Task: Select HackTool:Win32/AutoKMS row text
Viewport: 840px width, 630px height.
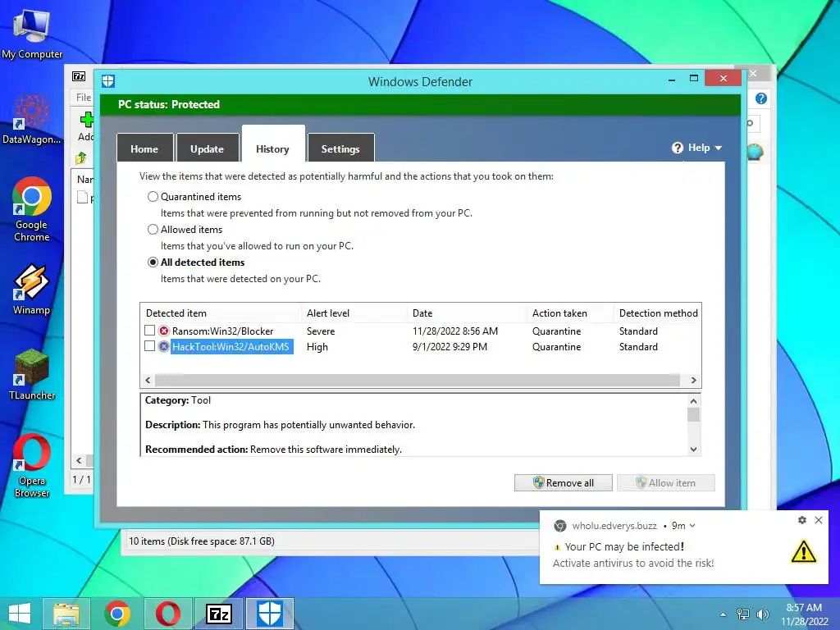Action: 231,347
